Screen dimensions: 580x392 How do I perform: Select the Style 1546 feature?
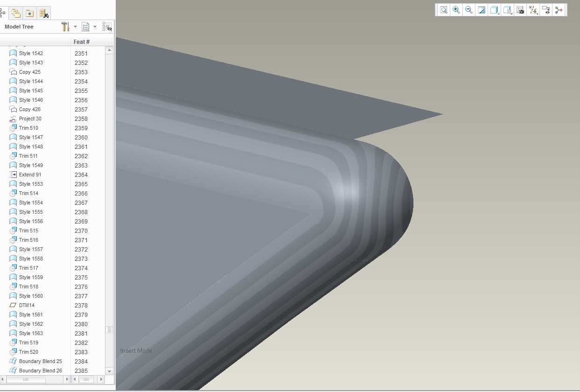pos(31,100)
